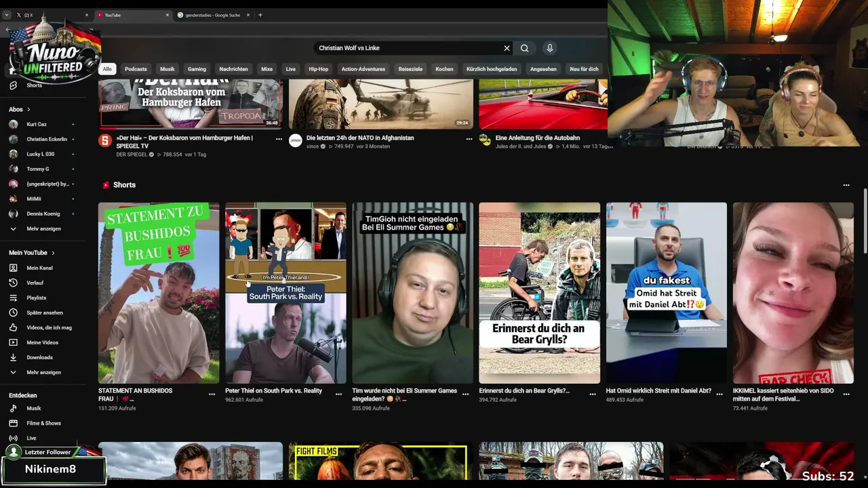Viewport: 868px width, 488px height.
Task: Open options menu for NATO Afghanistan video
Action: (469, 139)
